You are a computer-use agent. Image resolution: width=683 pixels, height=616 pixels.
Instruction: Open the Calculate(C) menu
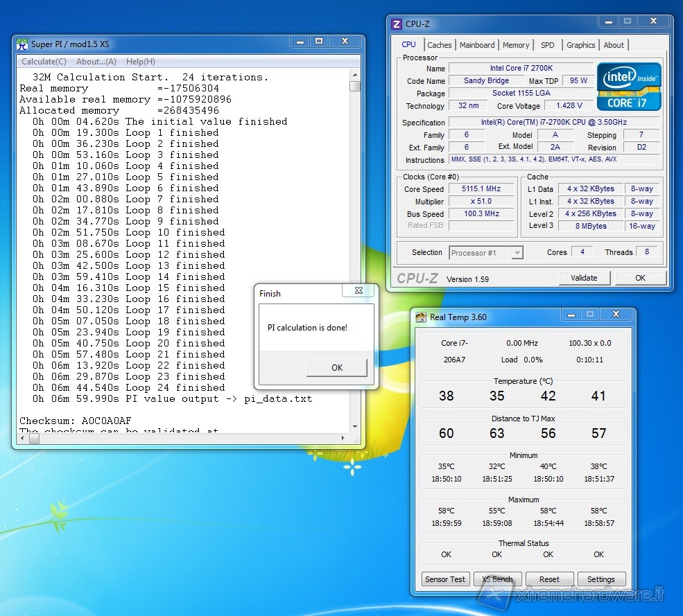point(44,62)
